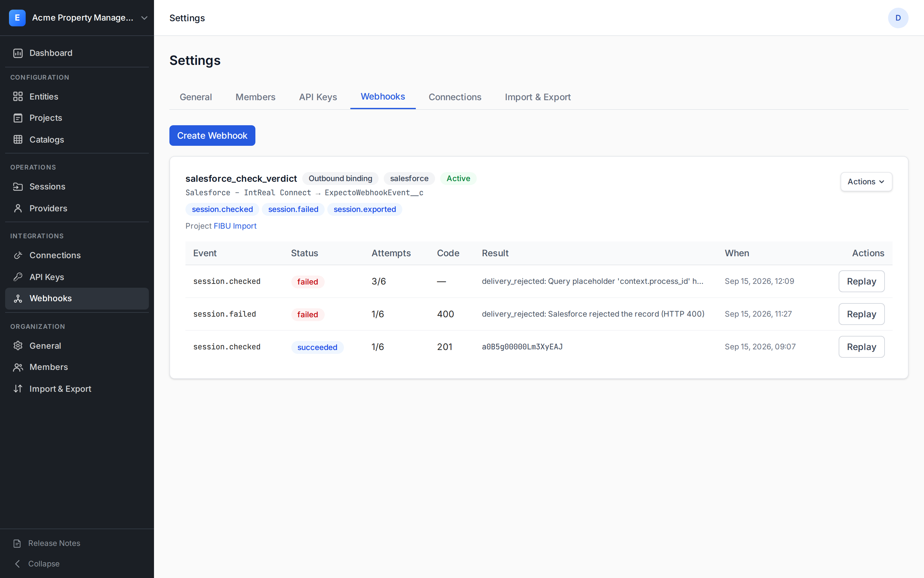This screenshot has height=578, width=924.
Task: Click the Create Webhook button
Action: (x=212, y=135)
